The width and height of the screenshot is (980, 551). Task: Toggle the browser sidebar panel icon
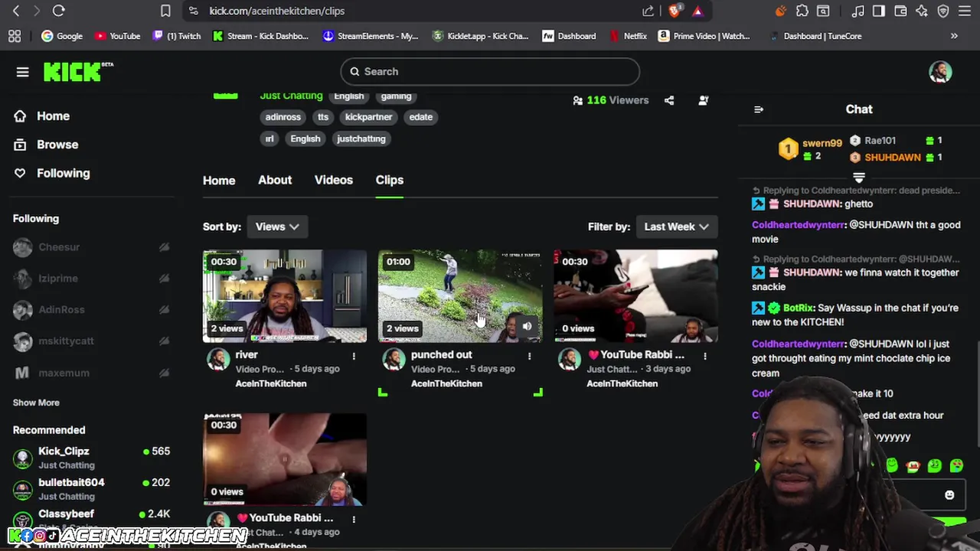[x=879, y=11]
